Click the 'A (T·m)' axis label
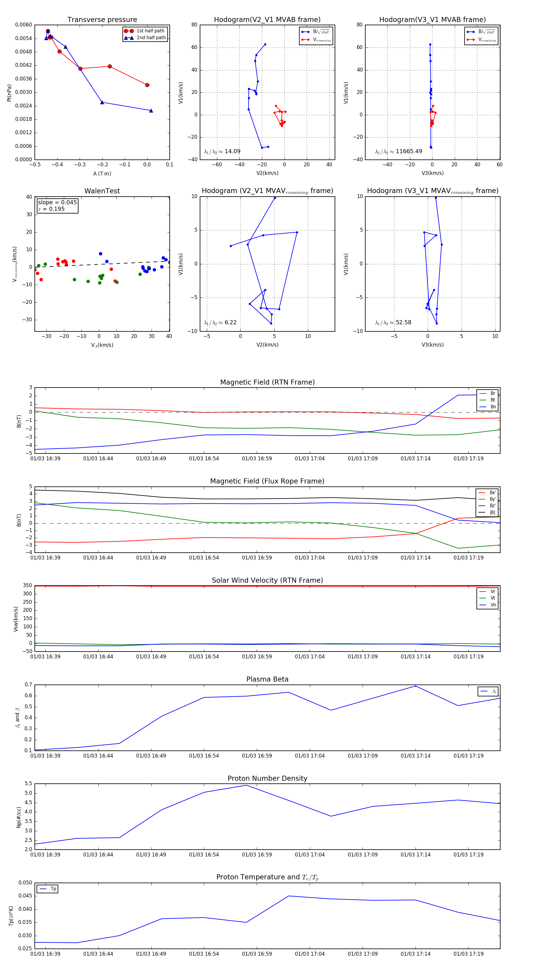Image resolution: width=535 pixels, height=980 pixels. (102, 174)
